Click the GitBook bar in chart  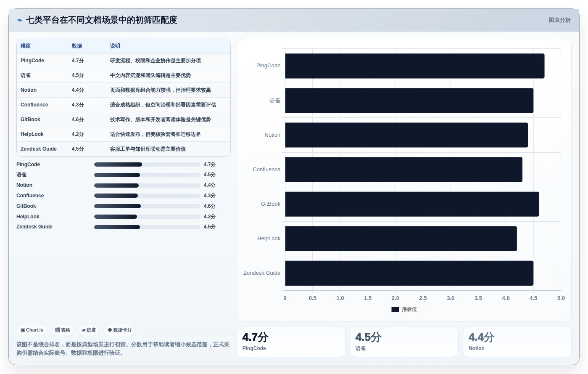pos(412,204)
